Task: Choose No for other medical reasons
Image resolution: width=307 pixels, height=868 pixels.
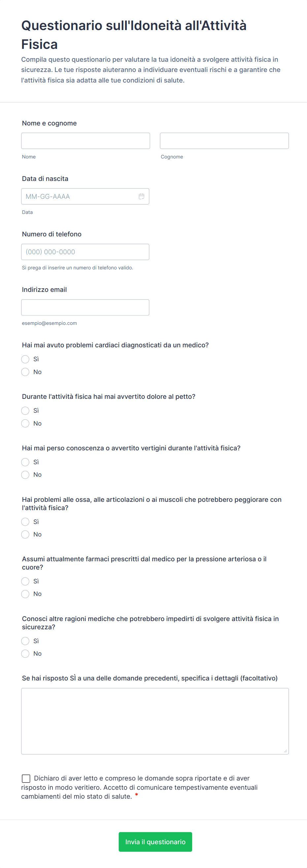Action: click(x=25, y=654)
